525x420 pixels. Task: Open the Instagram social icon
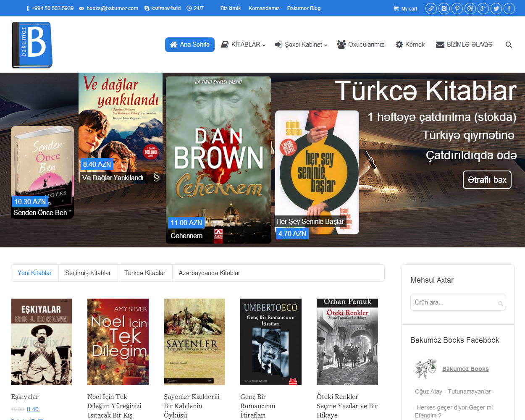coord(444,8)
